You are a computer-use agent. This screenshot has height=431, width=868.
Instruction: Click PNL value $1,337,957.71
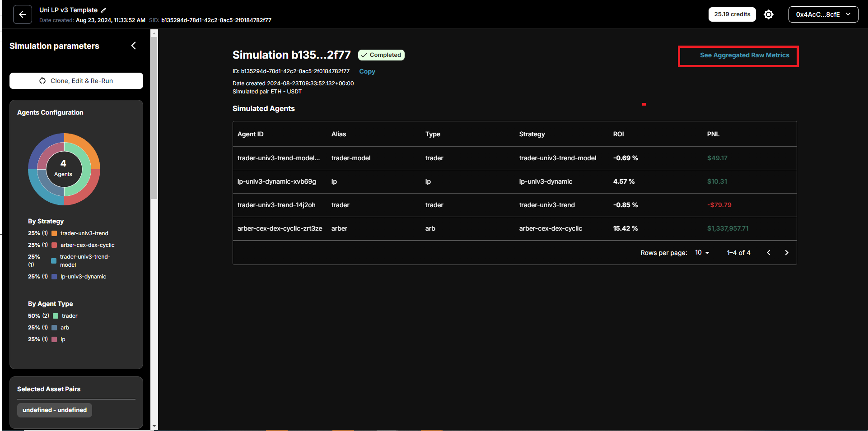click(x=728, y=228)
